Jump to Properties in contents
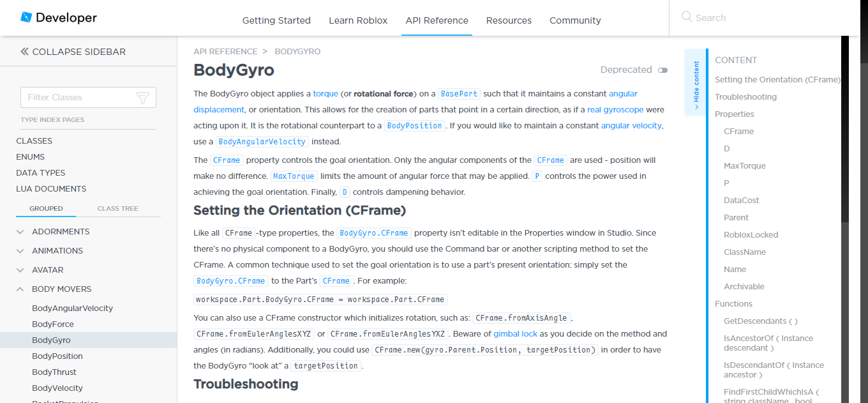Viewport: 868px width, 403px height. click(x=734, y=114)
